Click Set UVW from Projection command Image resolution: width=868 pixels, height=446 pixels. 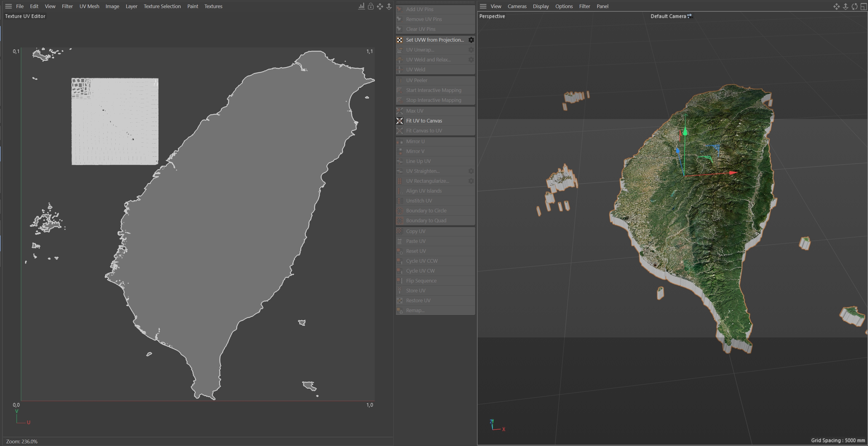click(435, 40)
